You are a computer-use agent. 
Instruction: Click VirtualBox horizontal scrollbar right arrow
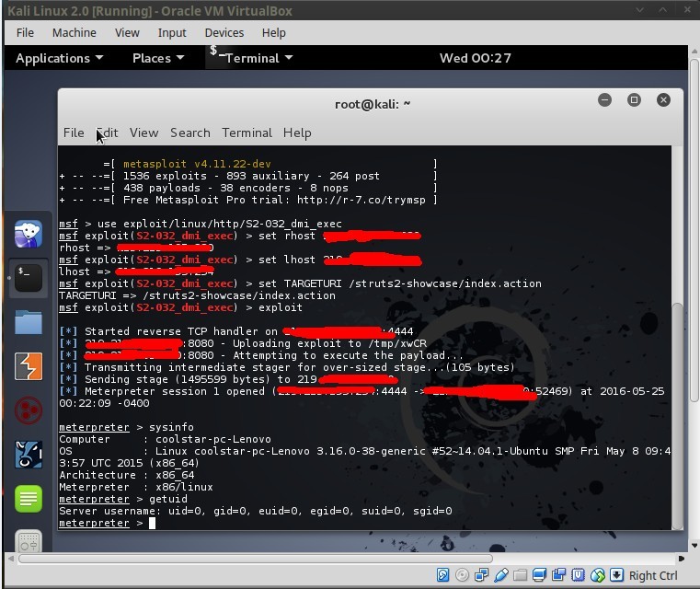click(x=682, y=559)
